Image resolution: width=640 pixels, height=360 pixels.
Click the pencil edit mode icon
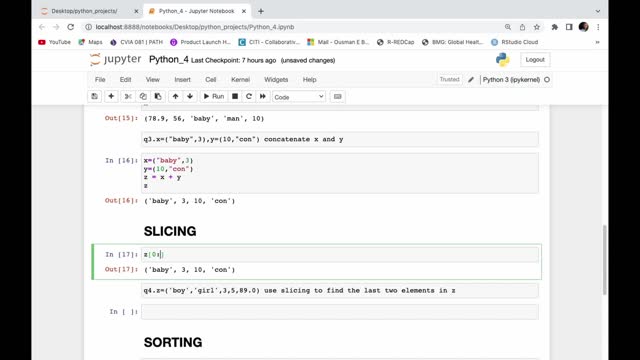click(471, 80)
